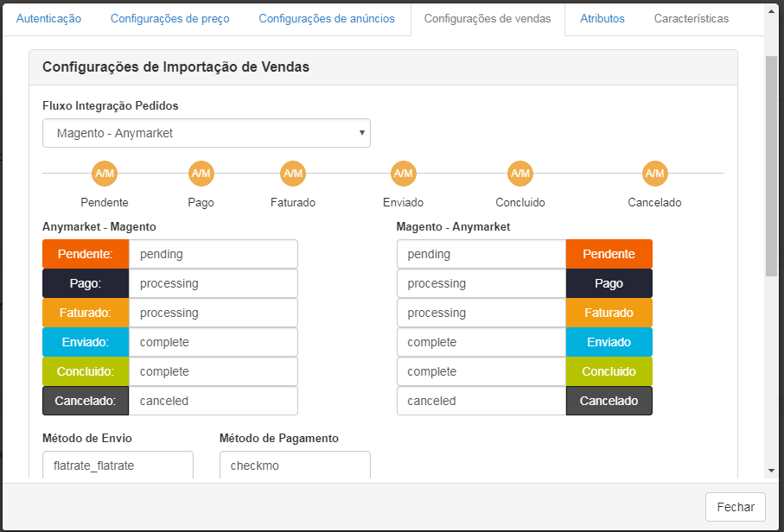Close the dialog with Fechar button
This screenshot has height=532, width=784.
(x=736, y=507)
